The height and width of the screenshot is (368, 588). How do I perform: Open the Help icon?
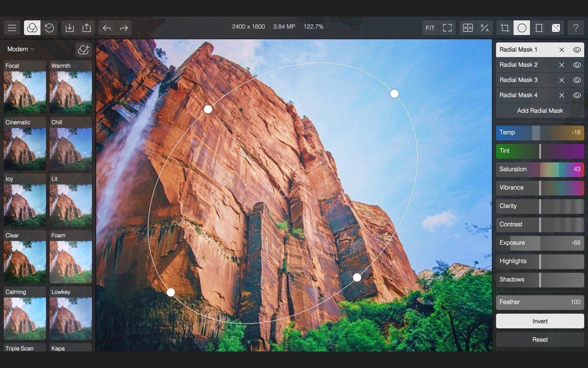[x=576, y=28]
